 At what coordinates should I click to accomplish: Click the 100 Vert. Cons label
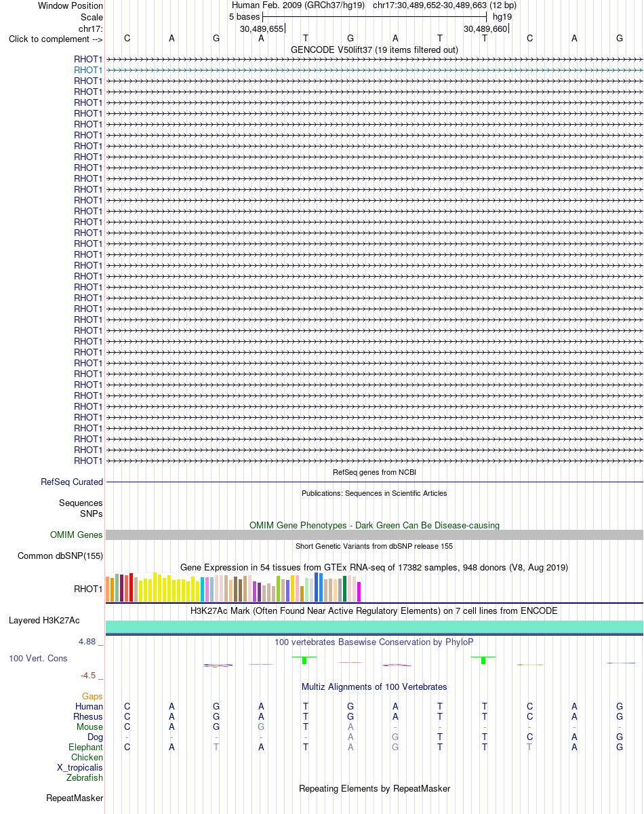(38, 658)
